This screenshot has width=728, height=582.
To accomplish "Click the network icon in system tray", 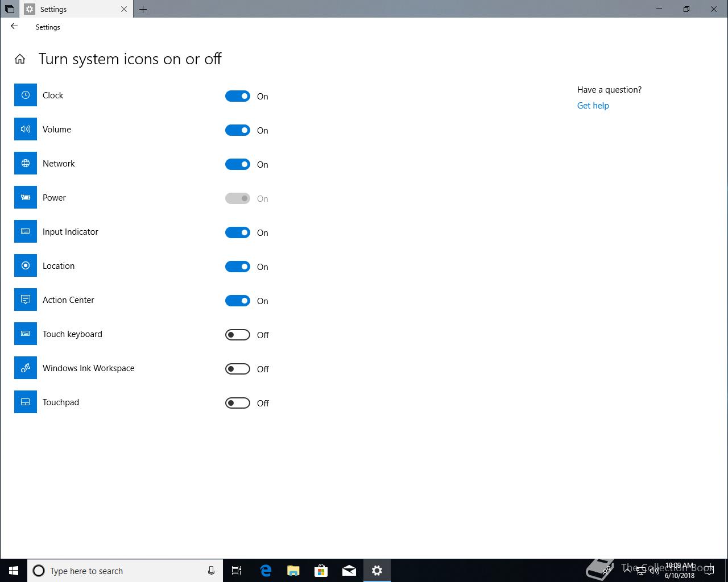I will 641,571.
